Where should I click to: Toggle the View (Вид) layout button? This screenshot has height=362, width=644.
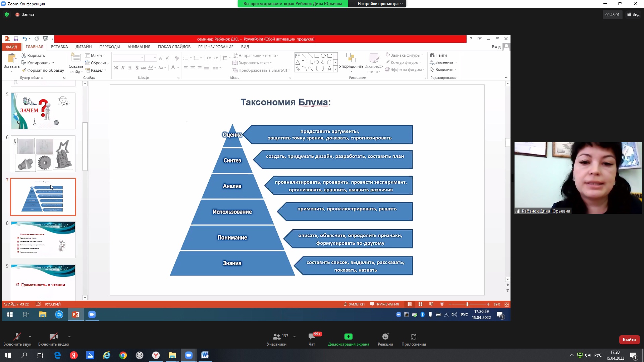pyautogui.click(x=633, y=14)
